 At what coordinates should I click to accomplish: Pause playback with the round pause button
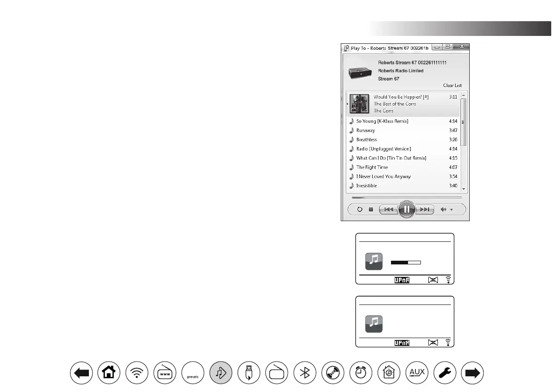pyautogui.click(x=407, y=210)
